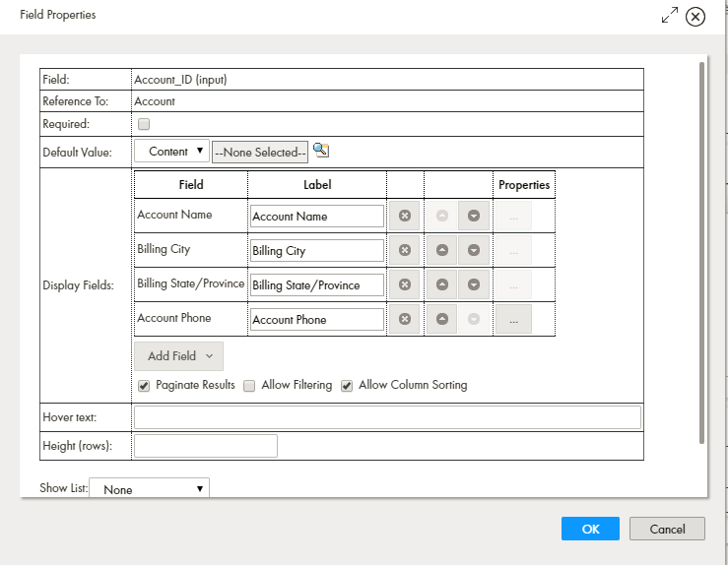Click the Height (rows) input field

point(206,446)
